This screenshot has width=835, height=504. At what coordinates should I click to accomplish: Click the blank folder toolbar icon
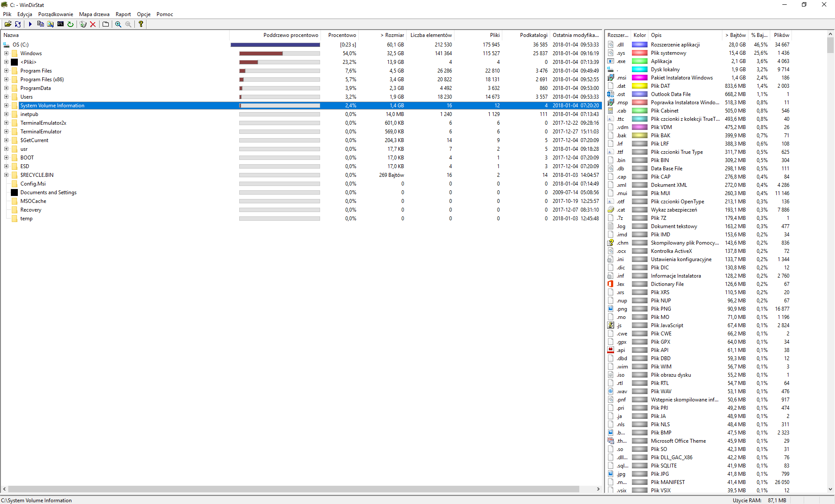coord(106,24)
